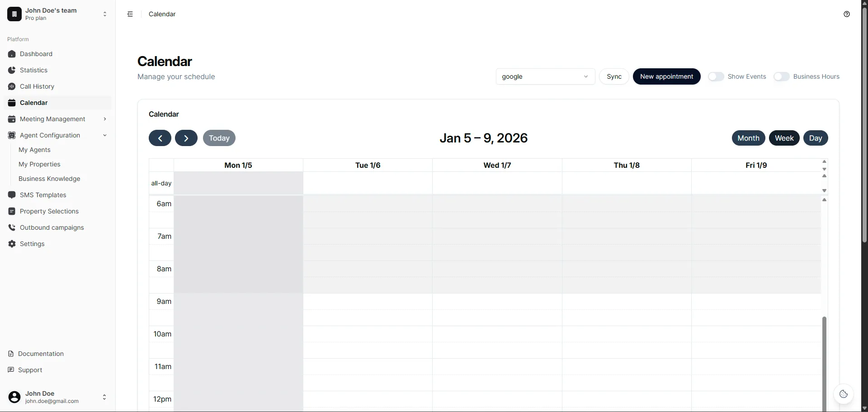The width and height of the screenshot is (868, 412).
Task: Click the help icon at top right
Action: [847, 14]
